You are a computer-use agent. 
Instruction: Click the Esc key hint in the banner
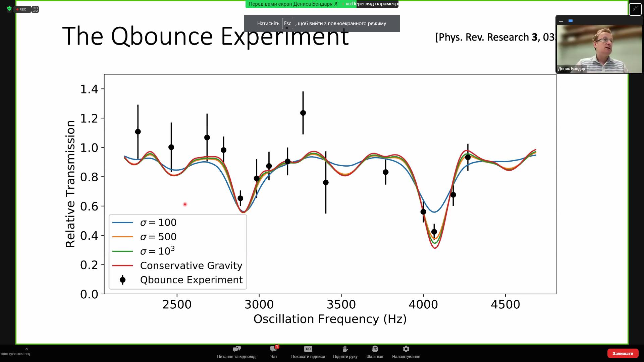[287, 23]
